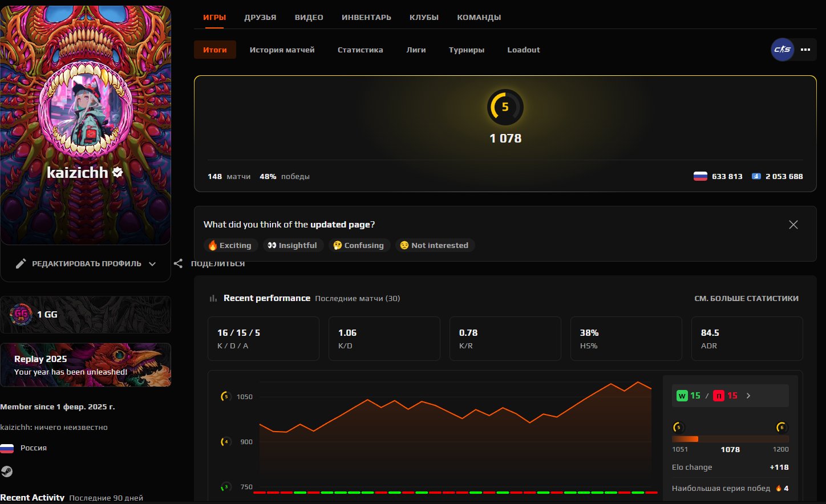
Task: Click the pencil icon on Редактировать профиль
Action: pos(21,263)
